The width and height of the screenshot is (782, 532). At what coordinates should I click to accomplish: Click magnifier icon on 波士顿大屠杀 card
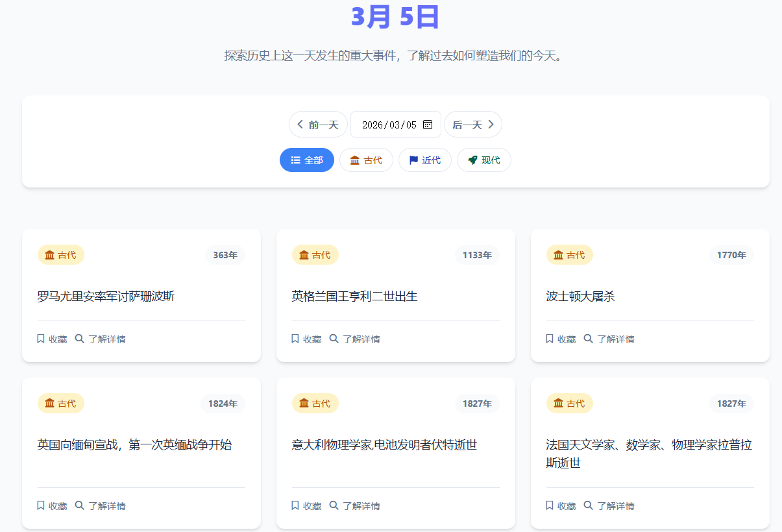click(x=588, y=339)
